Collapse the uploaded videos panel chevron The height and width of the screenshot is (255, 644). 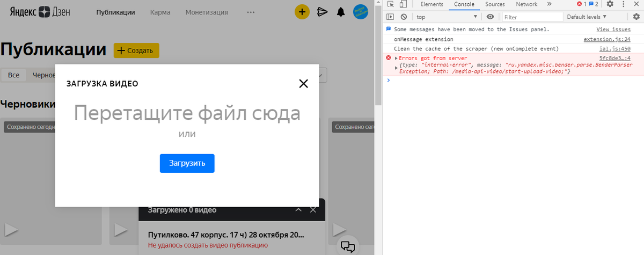(299, 210)
